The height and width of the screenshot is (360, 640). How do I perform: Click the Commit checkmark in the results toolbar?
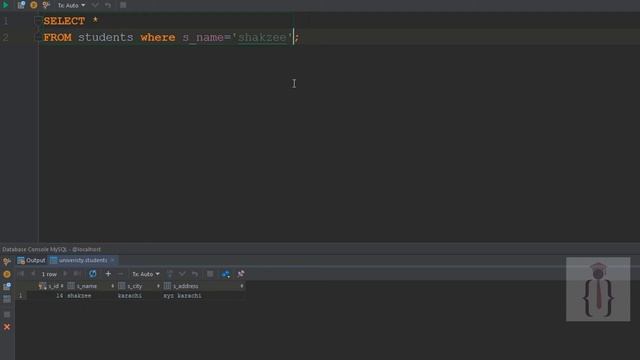point(182,274)
